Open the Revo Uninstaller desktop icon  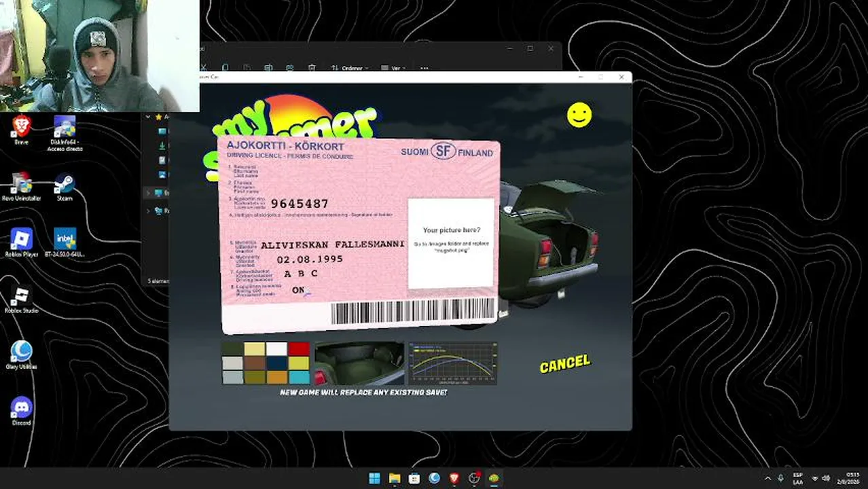(x=21, y=187)
